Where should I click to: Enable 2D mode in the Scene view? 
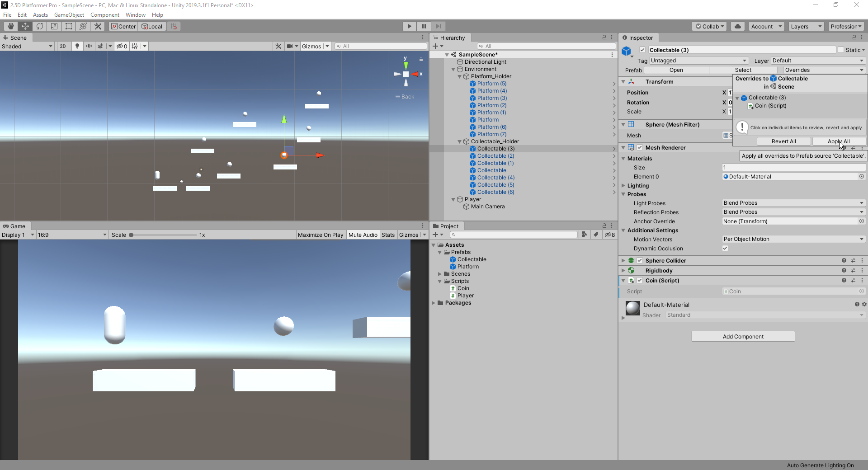click(62, 46)
